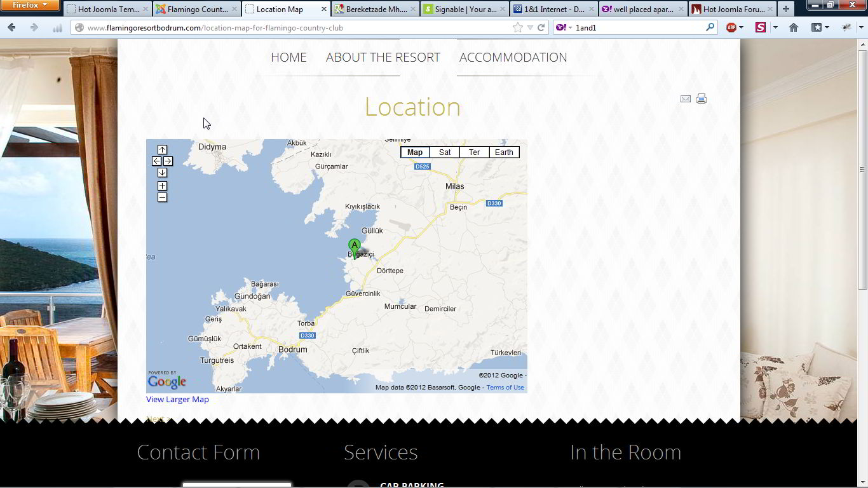Go to the browser home page

793,27
